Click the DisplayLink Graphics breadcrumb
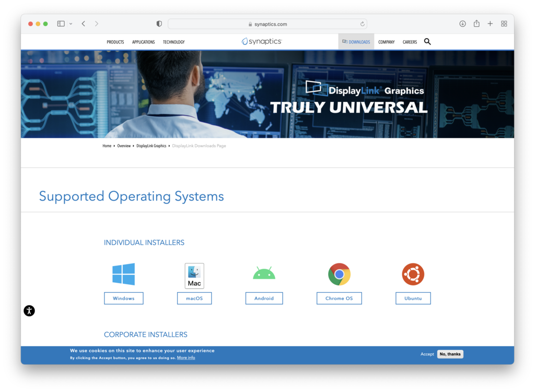 click(151, 146)
